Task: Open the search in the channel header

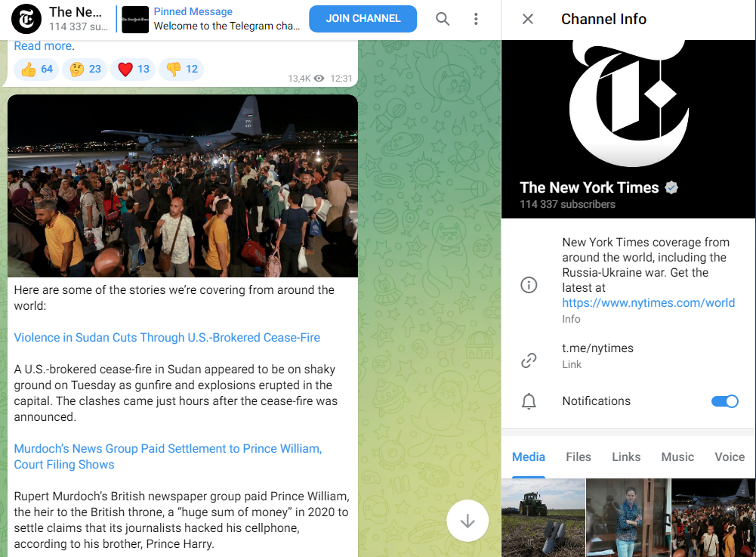Action: click(443, 19)
